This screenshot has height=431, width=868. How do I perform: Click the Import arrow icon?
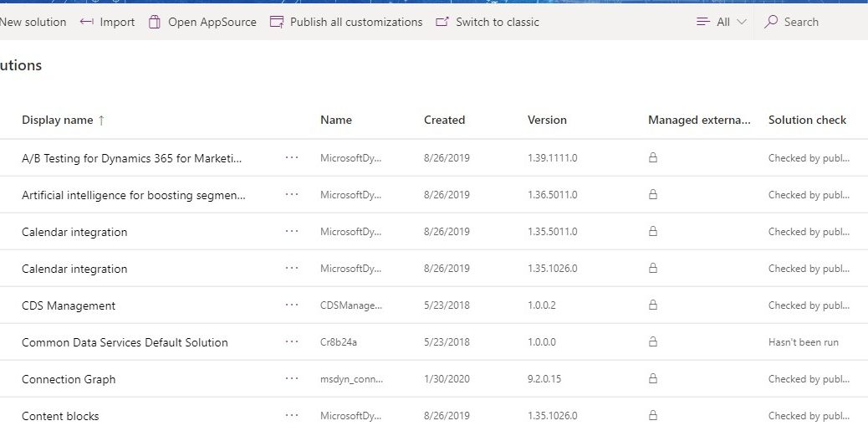pyautogui.click(x=86, y=22)
